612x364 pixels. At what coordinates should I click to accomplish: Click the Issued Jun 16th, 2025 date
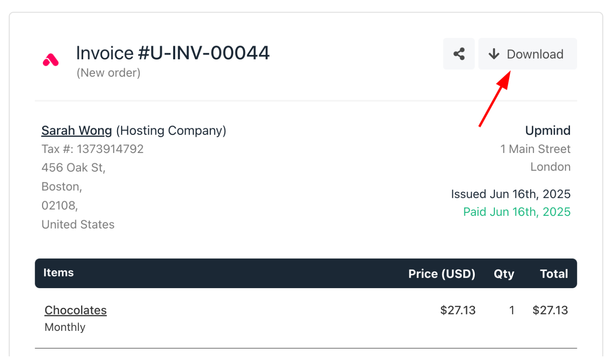[x=511, y=194]
